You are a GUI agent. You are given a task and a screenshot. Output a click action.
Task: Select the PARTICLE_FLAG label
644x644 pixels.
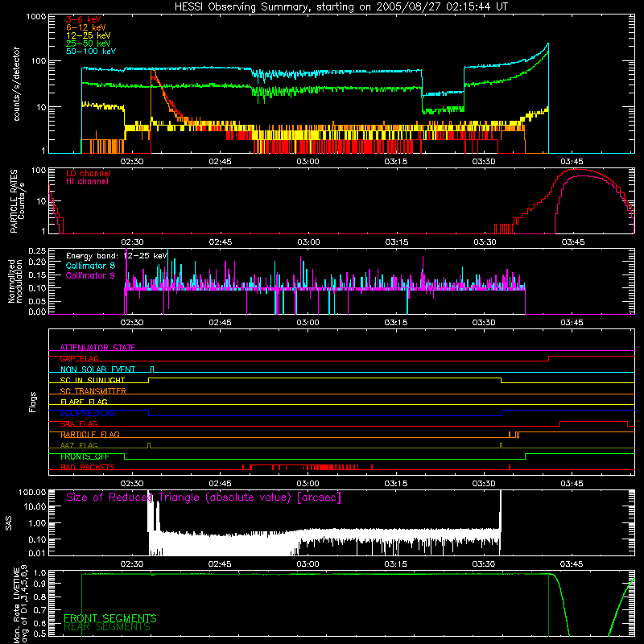click(x=90, y=434)
